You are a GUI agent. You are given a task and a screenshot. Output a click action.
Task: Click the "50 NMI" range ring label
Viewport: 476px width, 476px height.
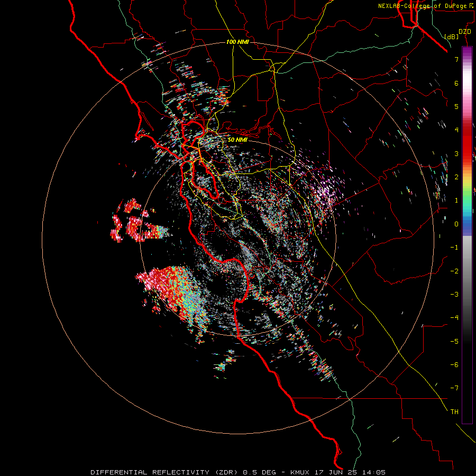pyautogui.click(x=237, y=140)
